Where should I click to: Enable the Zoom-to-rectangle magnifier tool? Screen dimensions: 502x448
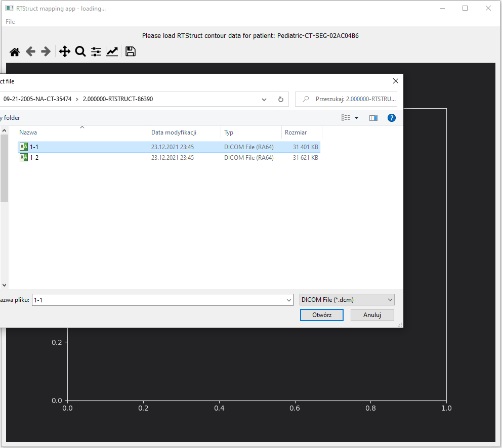[80, 51]
